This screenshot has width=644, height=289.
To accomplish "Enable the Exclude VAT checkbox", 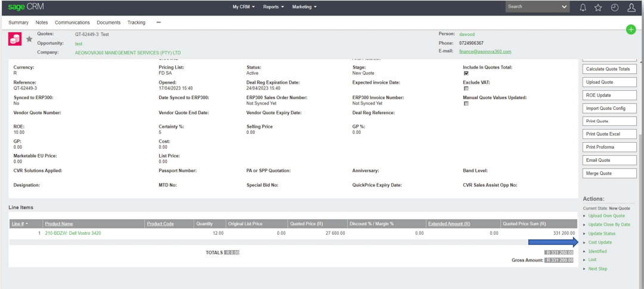I will [466, 88].
